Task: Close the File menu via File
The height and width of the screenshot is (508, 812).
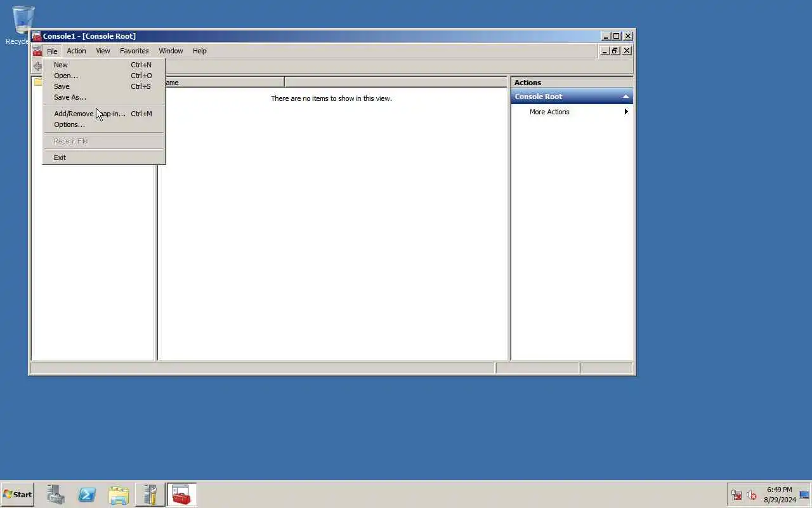Action: [x=52, y=51]
